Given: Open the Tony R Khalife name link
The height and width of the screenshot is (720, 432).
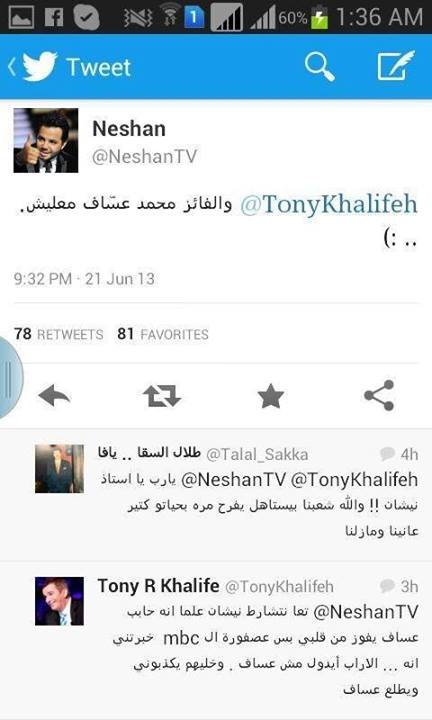Looking at the screenshot, I should (x=158, y=586).
